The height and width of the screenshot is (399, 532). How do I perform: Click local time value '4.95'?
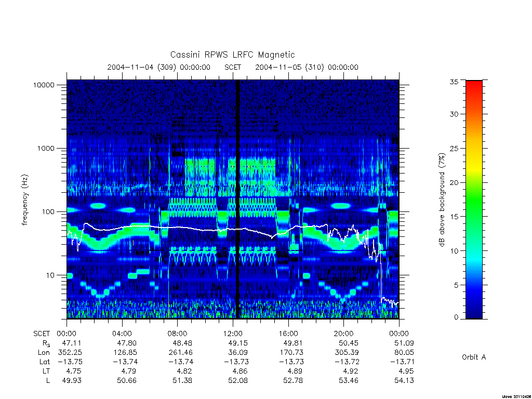[x=406, y=371]
